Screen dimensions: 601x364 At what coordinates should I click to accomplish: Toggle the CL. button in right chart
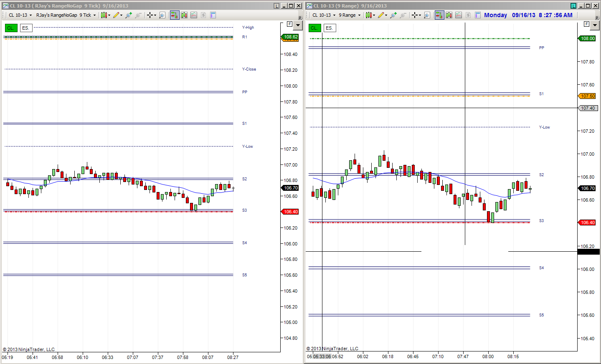tap(315, 28)
